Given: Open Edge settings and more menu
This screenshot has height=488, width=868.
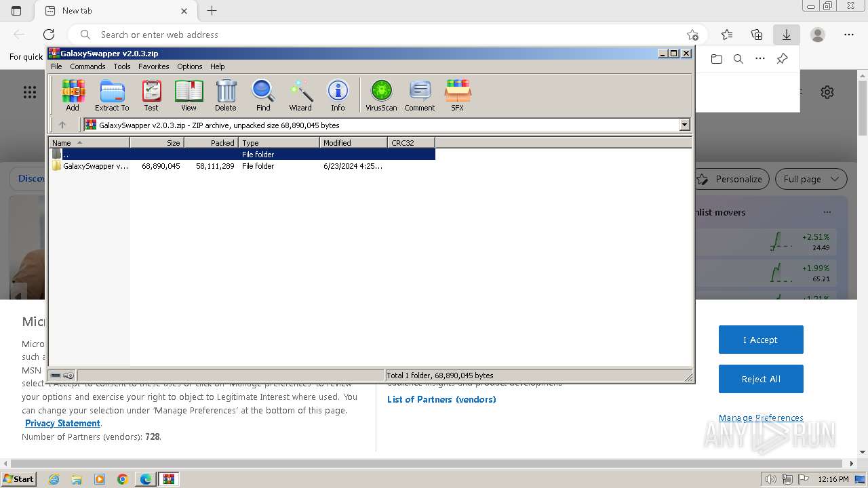Looking at the screenshot, I should coord(849,35).
